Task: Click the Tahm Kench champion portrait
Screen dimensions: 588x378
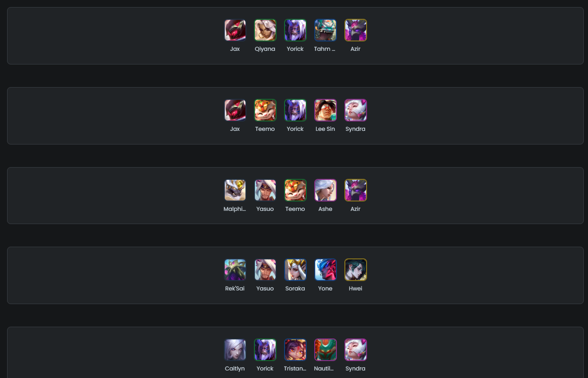Action: click(x=325, y=30)
